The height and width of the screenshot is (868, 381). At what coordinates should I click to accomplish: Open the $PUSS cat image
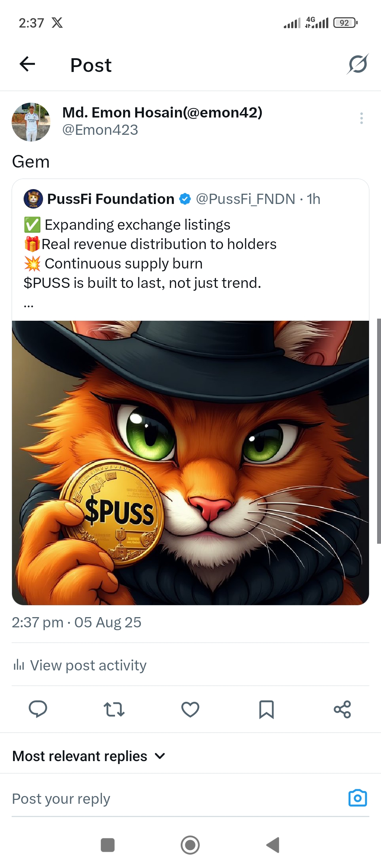point(190,463)
